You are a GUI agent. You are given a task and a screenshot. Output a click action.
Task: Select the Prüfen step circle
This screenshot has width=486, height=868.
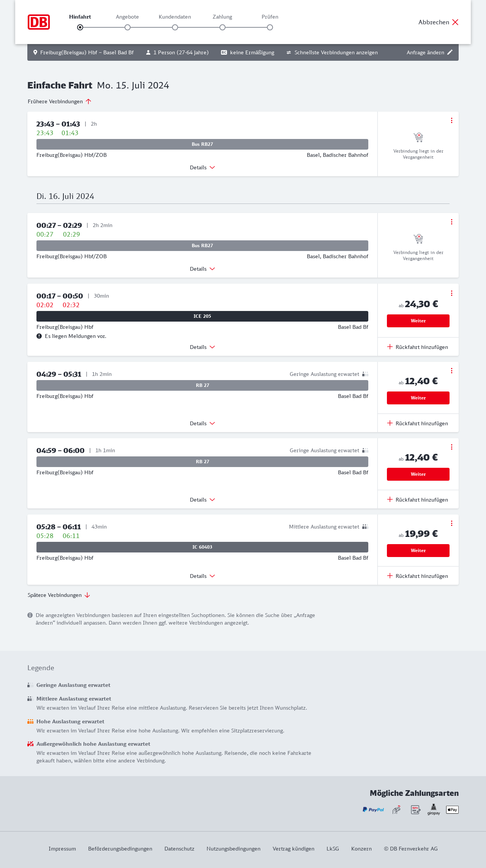[270, 27]
